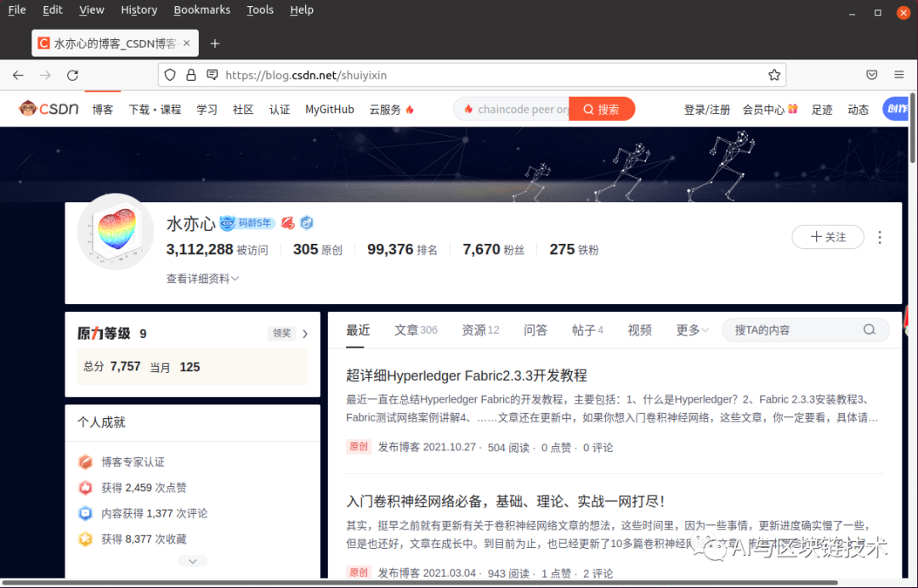Viewport: 918px width, 588px height.
Task: Click the comment icon beside 1,377 次评论
Action: click(85, 513)
